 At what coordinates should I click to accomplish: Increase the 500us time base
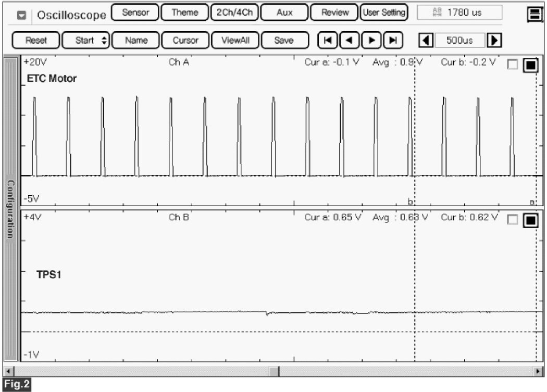(494, 40)
